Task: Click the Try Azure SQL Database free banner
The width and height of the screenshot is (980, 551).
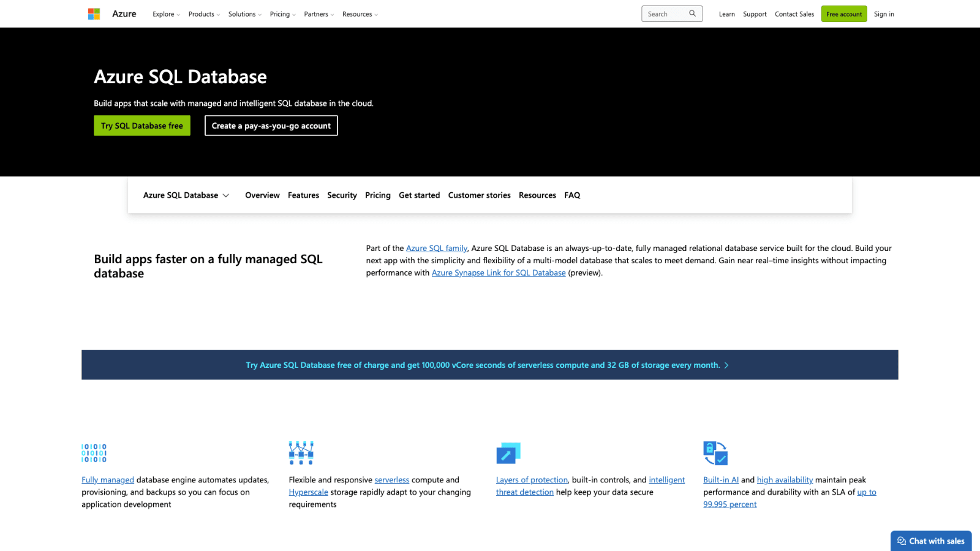Action: tap(489, 365)
